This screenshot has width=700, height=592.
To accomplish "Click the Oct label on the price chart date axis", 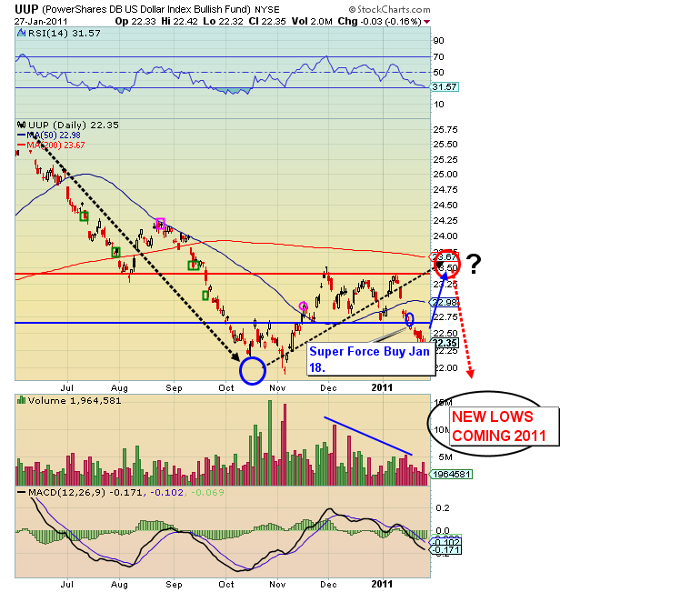I will 225,388.
